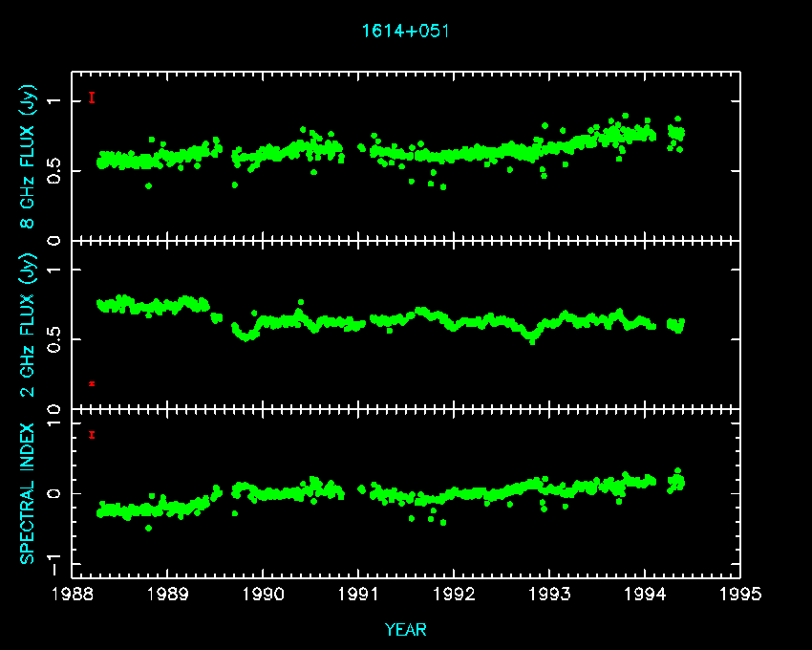Click red error bar in 8 GHz panel

(92, 97)
